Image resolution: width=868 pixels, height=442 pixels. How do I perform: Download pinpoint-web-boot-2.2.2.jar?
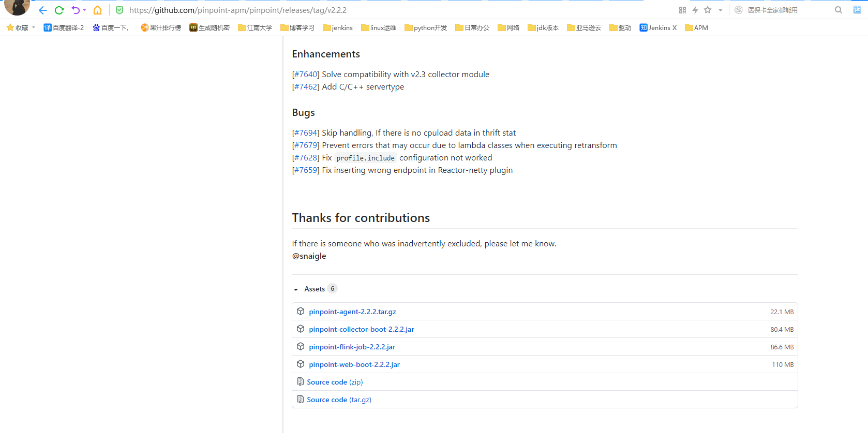pyautogui.click(x=354, y=364)
